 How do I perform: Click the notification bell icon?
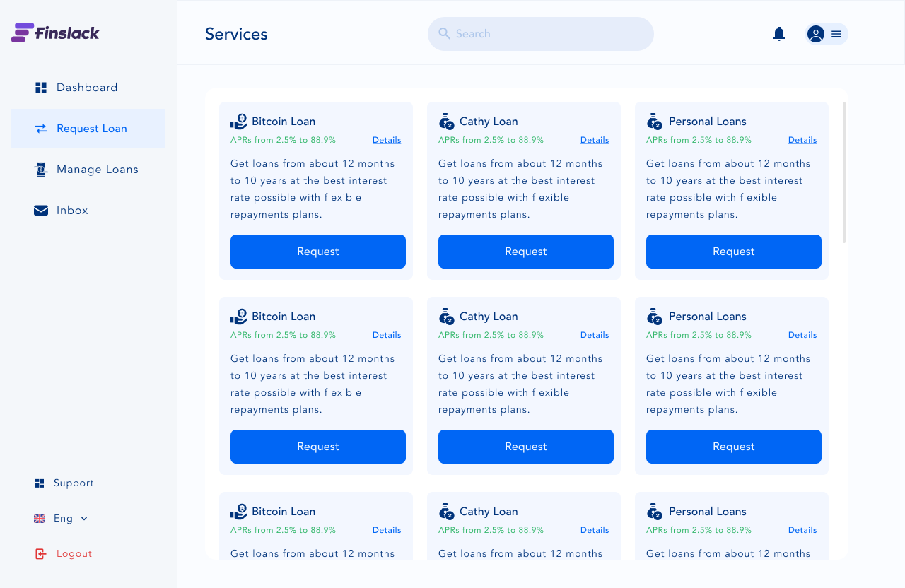[779, 34]
